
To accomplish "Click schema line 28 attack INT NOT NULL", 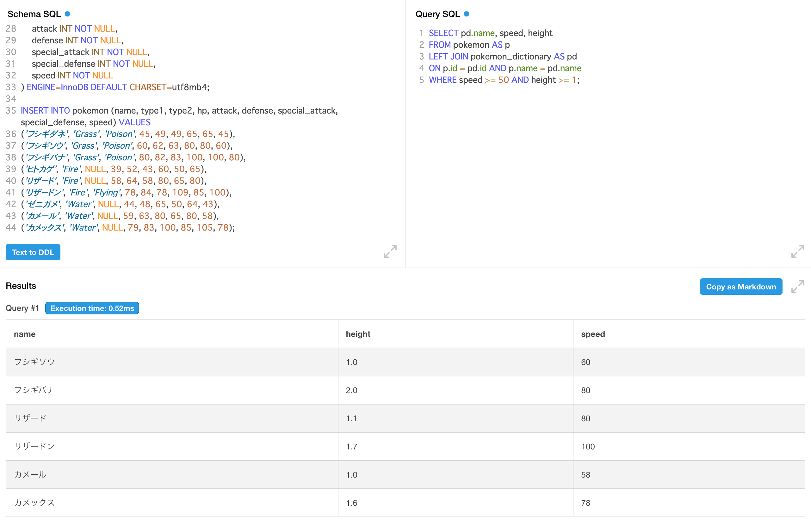I will tap(74, 29).
